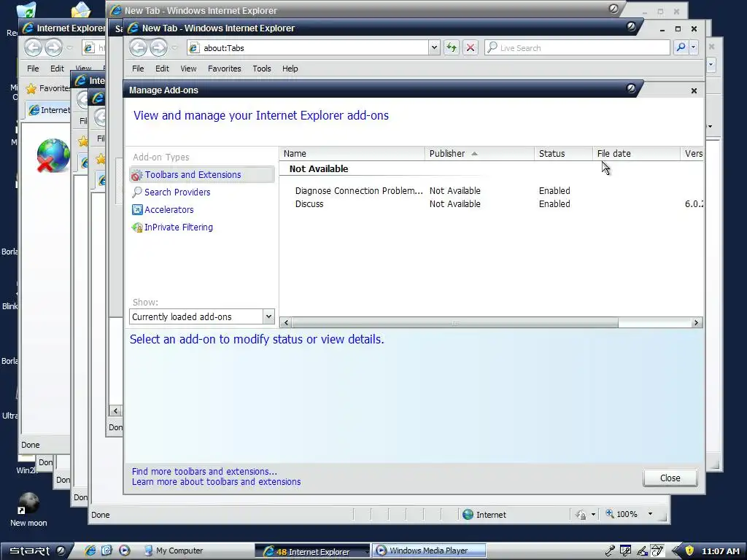Click the Search Providers magnifier icon
This screenshot has height=560, width=747.
[x=137, y=192]
